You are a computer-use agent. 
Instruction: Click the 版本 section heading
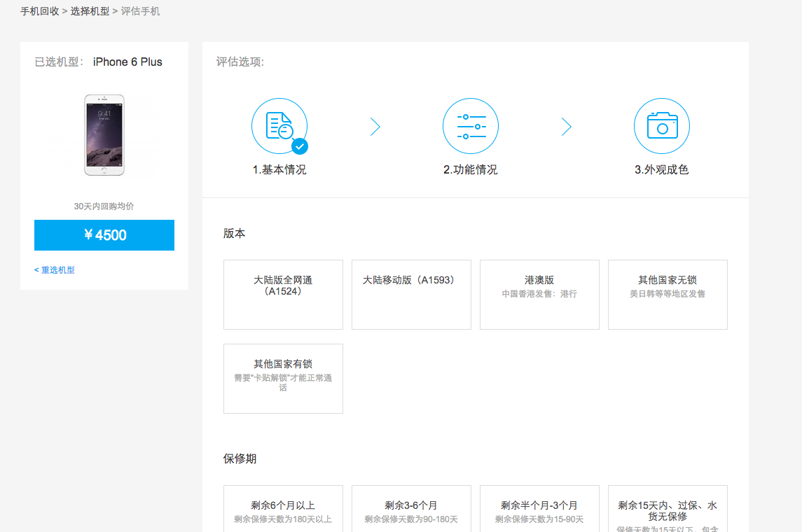(234, 234)
